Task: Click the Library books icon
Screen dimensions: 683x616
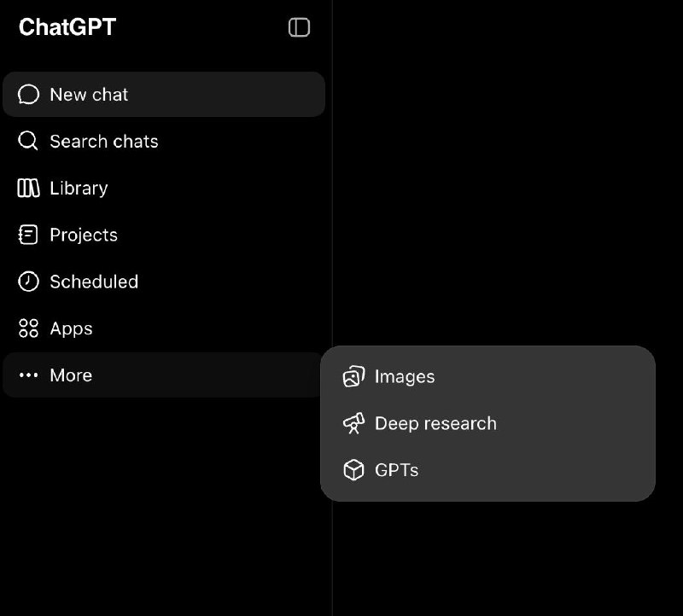Action: coord(28,188)
